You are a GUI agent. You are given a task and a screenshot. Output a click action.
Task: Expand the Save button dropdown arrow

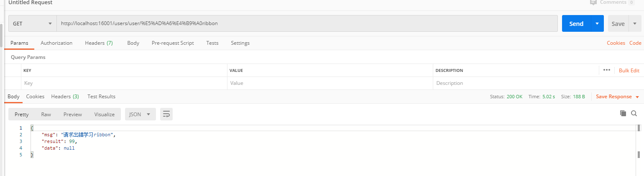tap(634, 24)
